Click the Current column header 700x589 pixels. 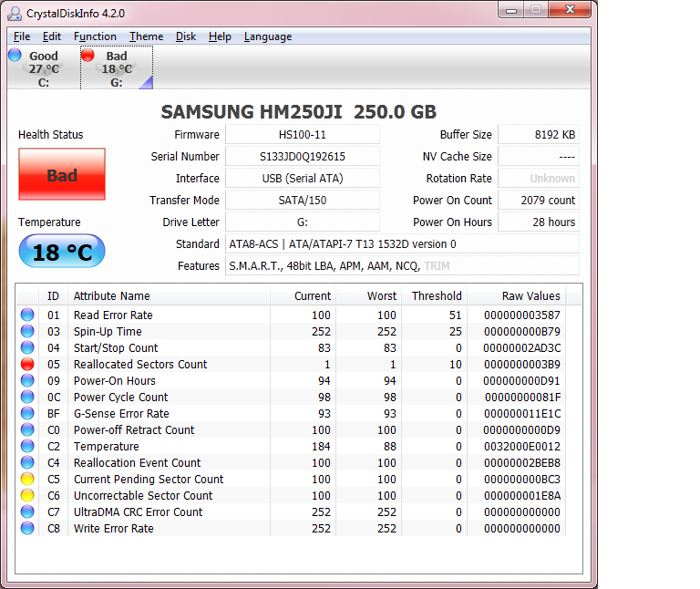tap(303, 295)
